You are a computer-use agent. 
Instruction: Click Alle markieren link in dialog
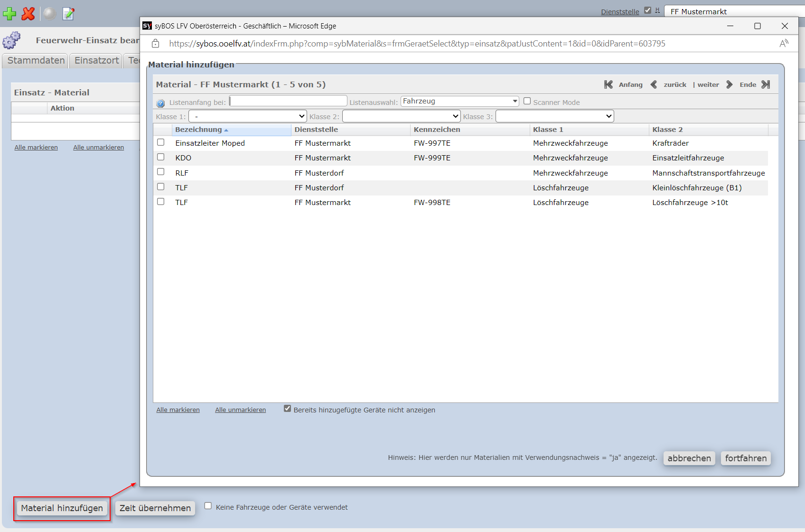click(x=178, y=410)
